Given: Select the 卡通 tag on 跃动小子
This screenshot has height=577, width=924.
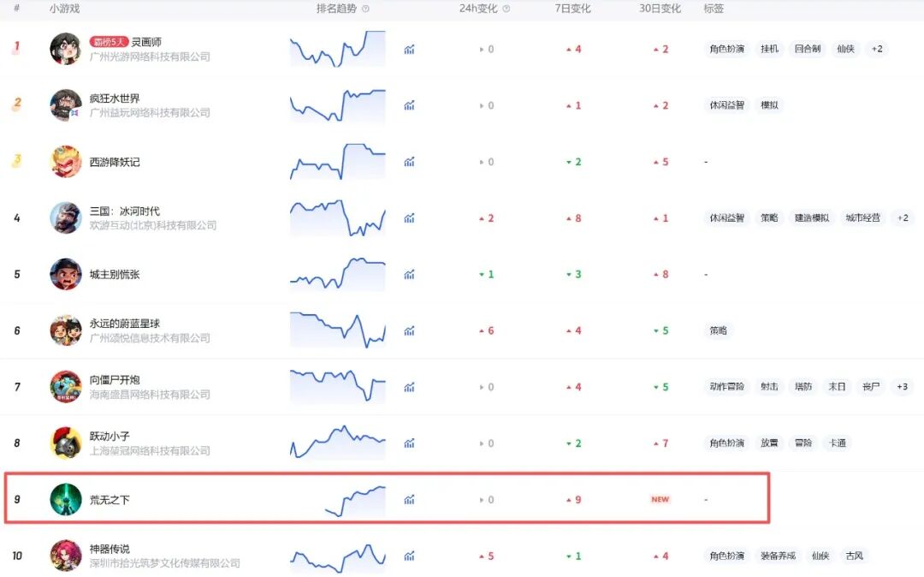Looking at the screenshot, I should tap(838, 443).
